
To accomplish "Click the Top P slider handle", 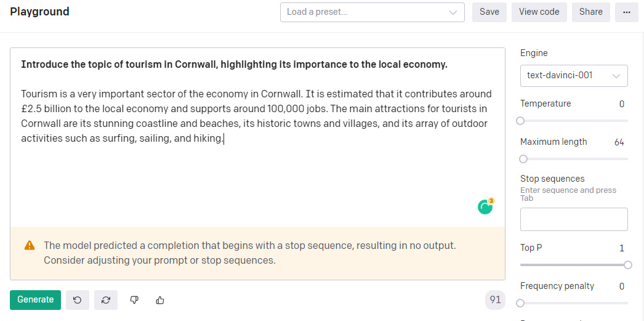I will tap(627, 265).
